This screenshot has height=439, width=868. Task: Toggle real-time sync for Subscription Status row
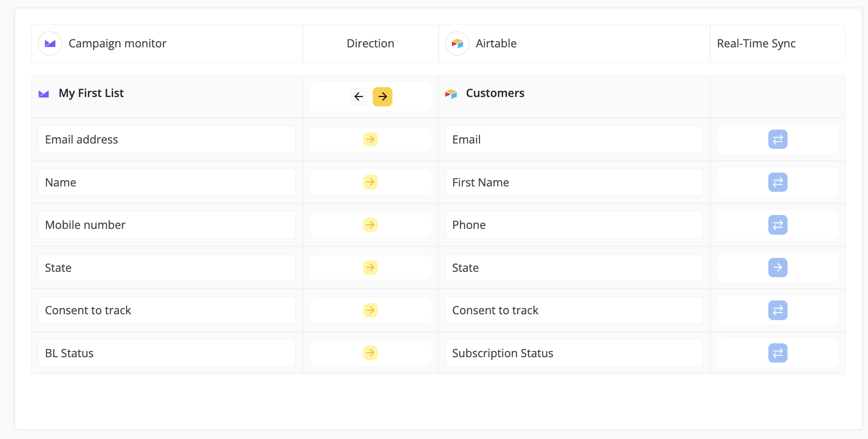click(778, 353)
